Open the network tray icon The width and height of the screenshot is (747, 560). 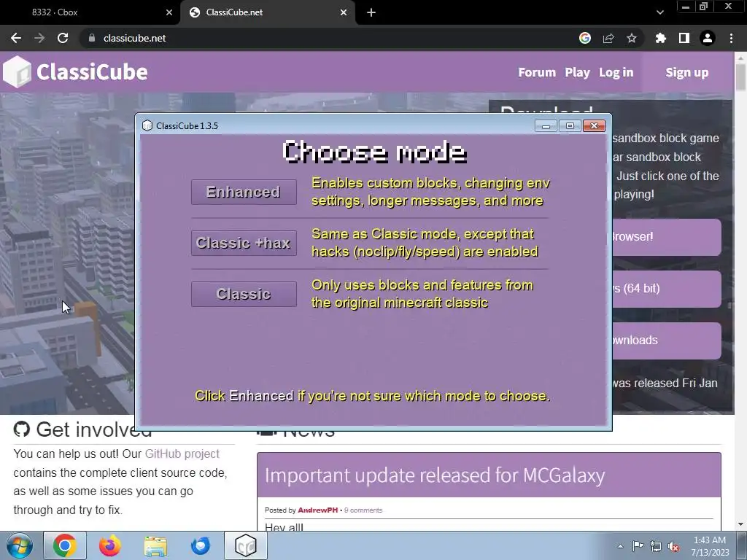656,547
